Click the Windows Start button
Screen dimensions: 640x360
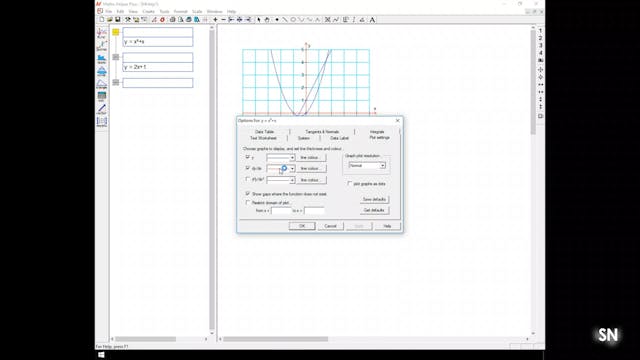(101, 355)
